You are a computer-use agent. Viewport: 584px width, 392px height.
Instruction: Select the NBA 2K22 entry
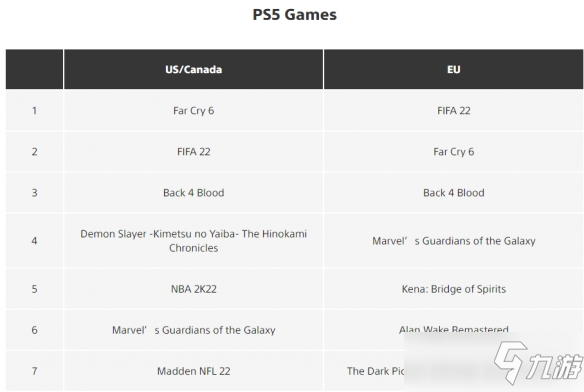194,289
